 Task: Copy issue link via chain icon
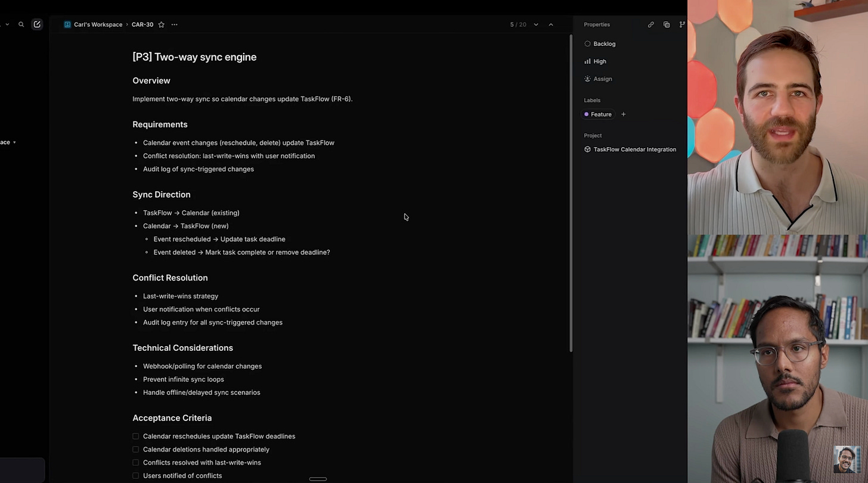[x=651, y=24]
